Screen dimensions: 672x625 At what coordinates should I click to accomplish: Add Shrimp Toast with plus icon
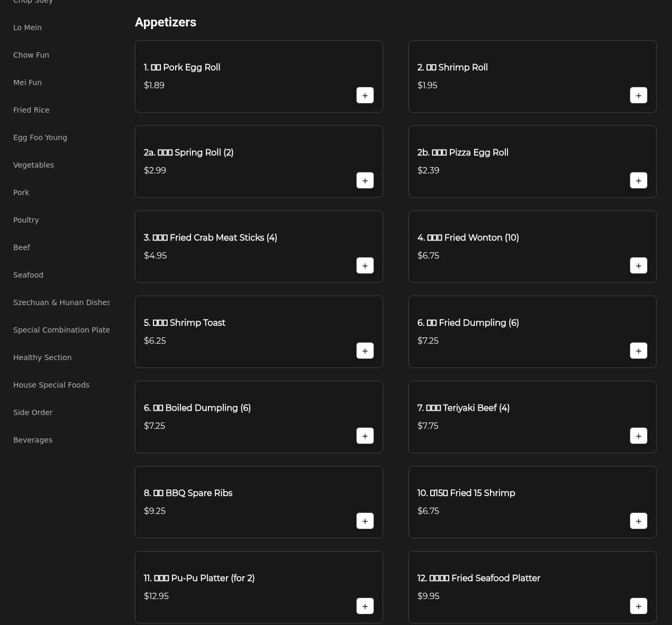[x=365, y=351]
